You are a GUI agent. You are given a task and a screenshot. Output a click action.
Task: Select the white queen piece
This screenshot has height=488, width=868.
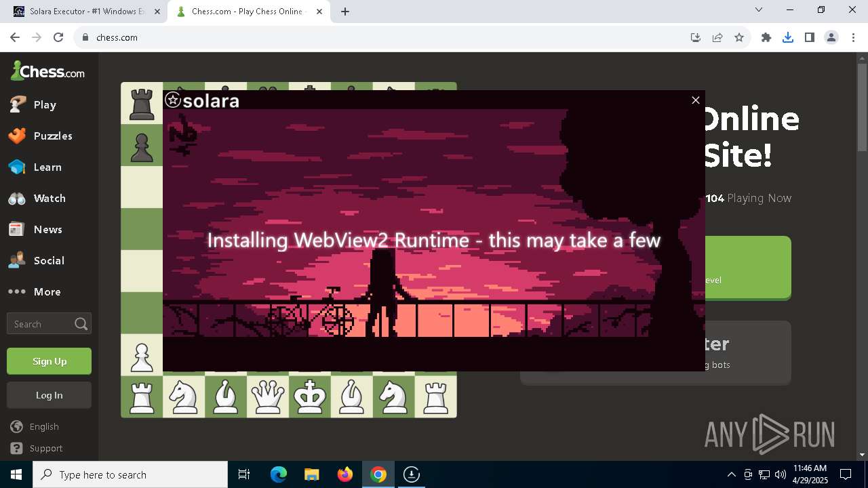268,397
